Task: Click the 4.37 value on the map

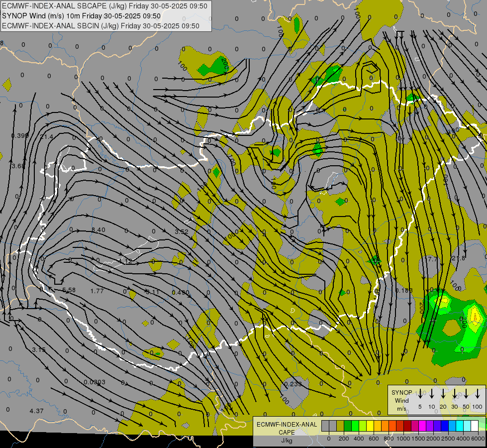Action: (x=36, y=411)
